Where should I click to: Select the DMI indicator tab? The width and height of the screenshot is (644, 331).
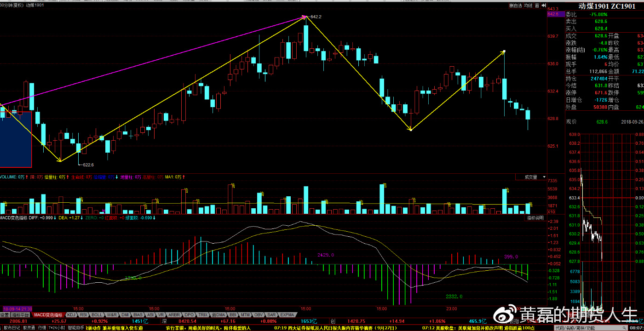[x=125, y=315]
